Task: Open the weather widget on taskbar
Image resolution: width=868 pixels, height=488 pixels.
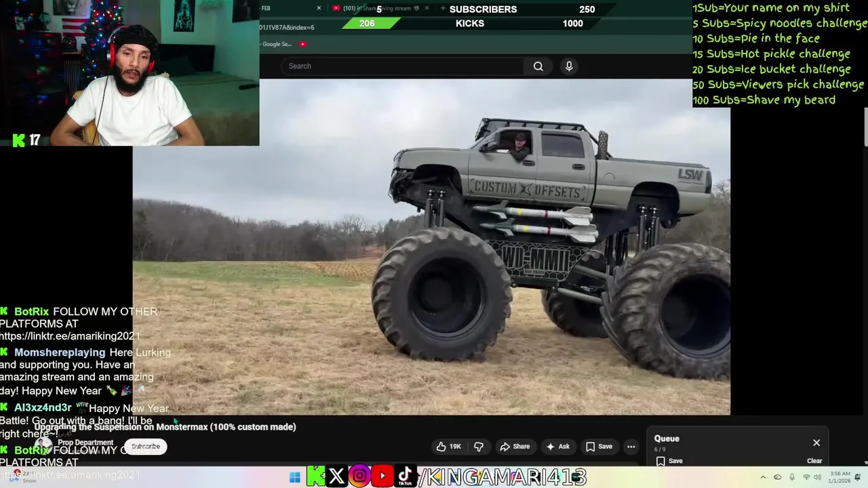Action: coord(22,476)
